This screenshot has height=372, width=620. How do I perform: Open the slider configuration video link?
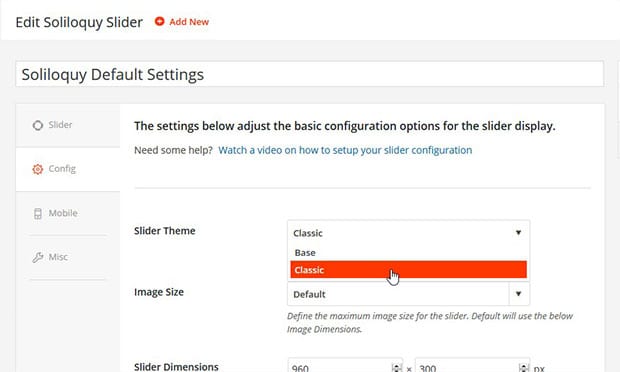[x=345, y=150]
